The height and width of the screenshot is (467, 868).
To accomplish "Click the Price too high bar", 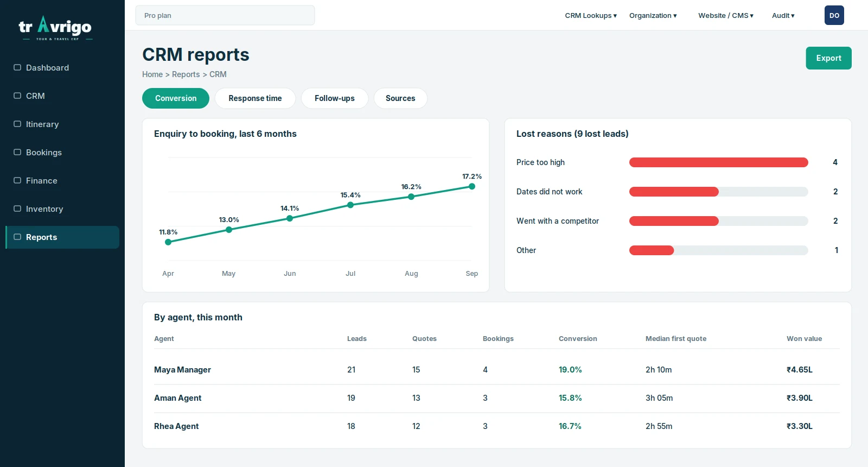I will point(719,162).
